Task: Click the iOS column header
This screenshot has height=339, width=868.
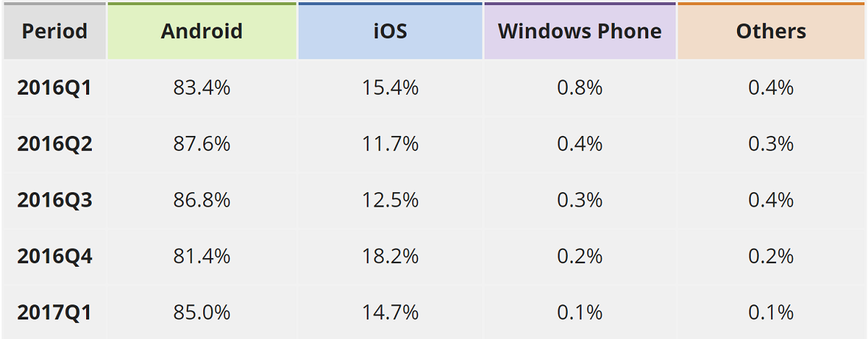Action: tap(390, 32)
